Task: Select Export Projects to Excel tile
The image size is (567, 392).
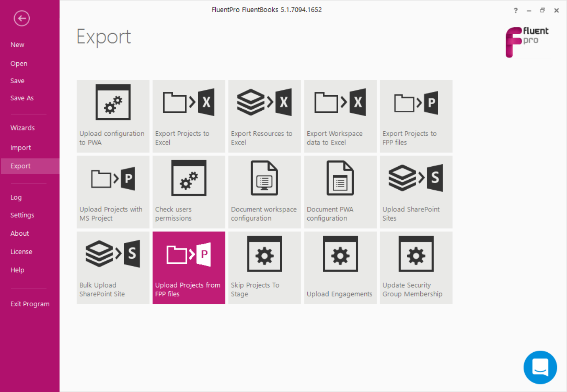Action: coord(189,116)
